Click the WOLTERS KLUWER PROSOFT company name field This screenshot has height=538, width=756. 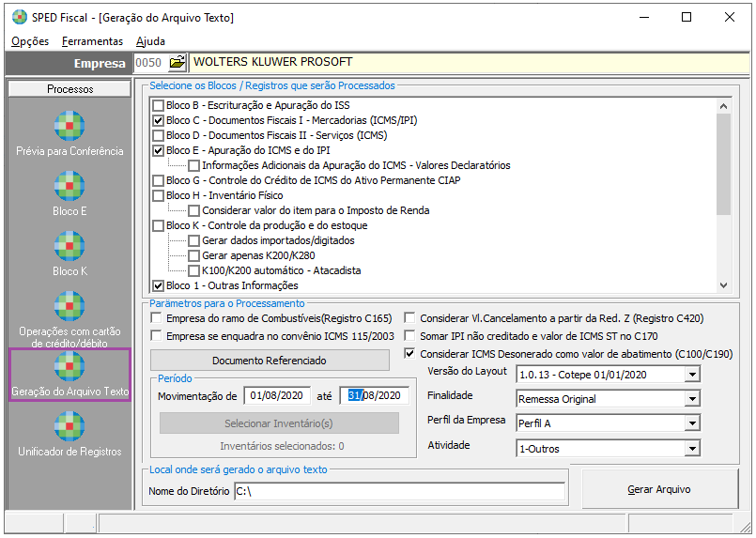click(x=470, y=63)
